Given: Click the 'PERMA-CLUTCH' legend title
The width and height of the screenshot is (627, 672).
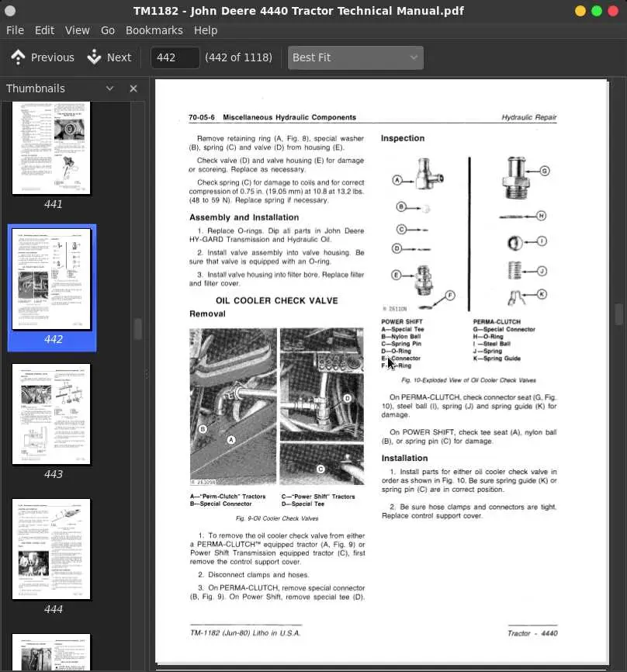Looking at the screenshot, I should point(497,321).
